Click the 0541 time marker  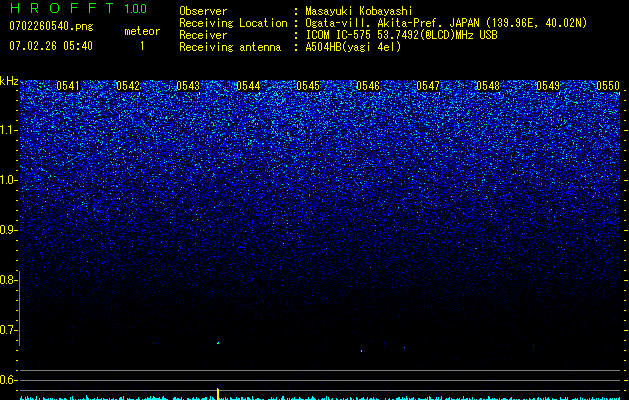point(68,86)
